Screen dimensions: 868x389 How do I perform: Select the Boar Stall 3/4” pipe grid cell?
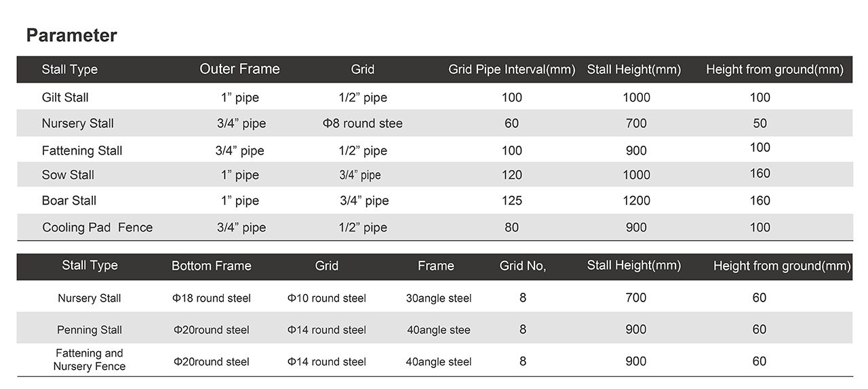pyautogui.click(x=364, y=201)
